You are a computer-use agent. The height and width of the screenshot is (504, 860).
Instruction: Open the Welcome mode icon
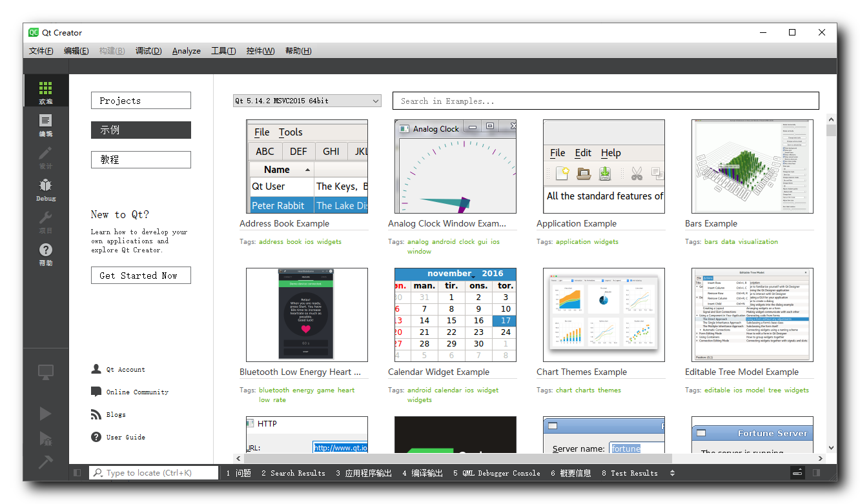[45, 88]
